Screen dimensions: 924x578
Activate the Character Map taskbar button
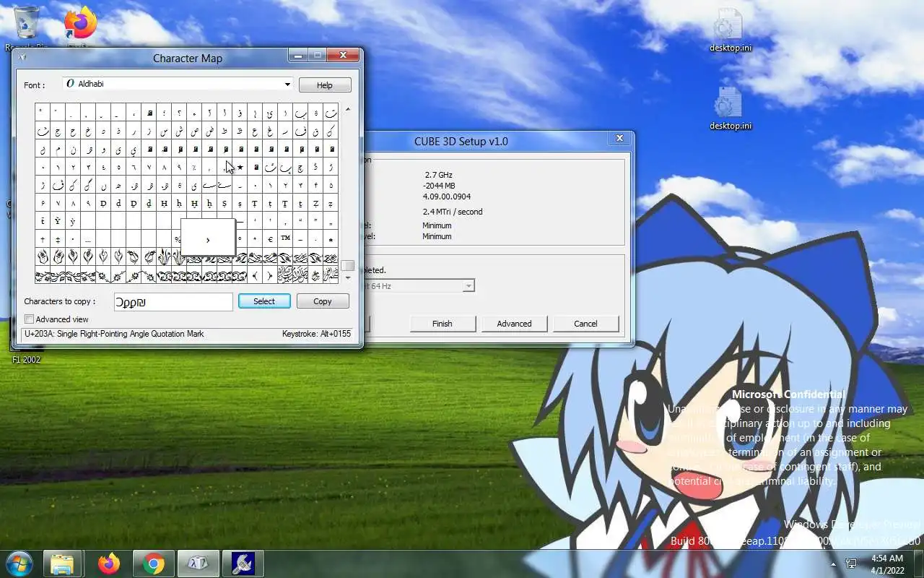pyautogui.click(x=198, y=564)
